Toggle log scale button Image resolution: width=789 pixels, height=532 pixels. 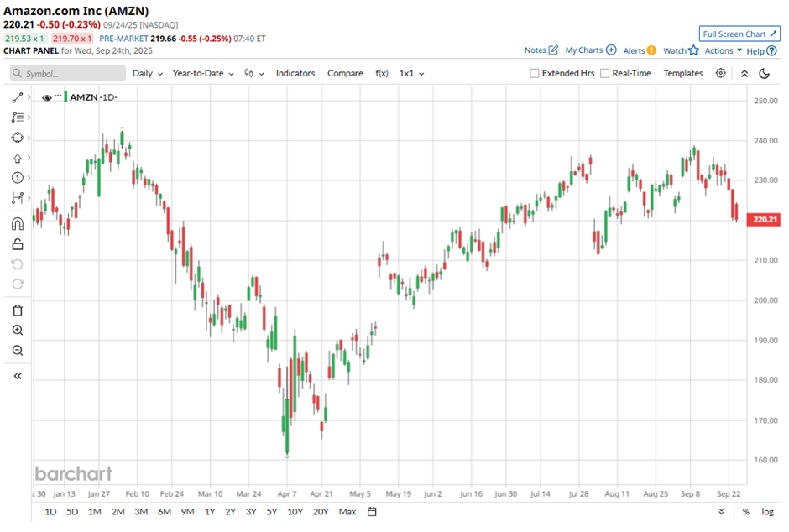point(767,511)
